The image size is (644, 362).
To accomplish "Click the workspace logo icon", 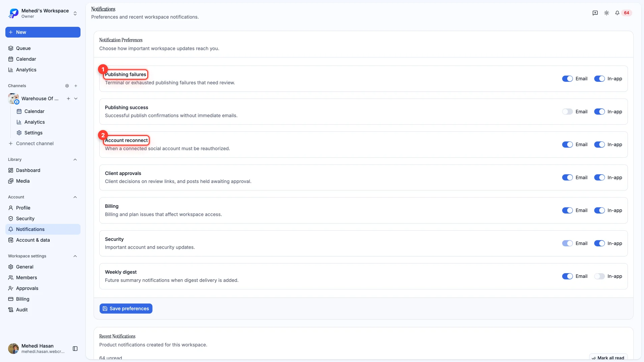I will point(13,13).
